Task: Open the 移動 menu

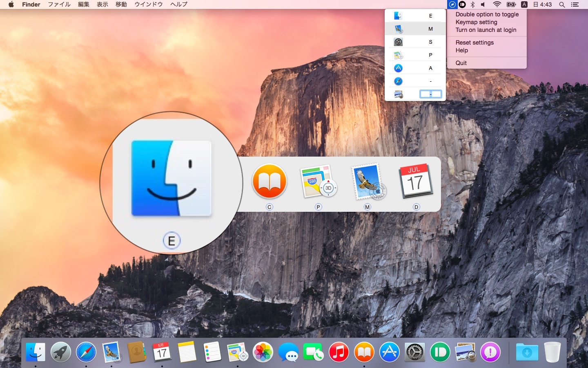Action: click(121, 4)
